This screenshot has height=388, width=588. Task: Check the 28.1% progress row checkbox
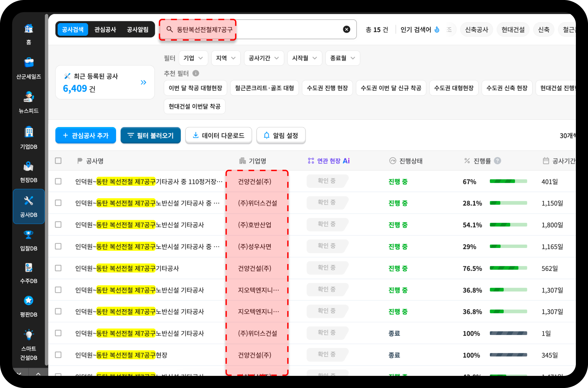[58, 203]
